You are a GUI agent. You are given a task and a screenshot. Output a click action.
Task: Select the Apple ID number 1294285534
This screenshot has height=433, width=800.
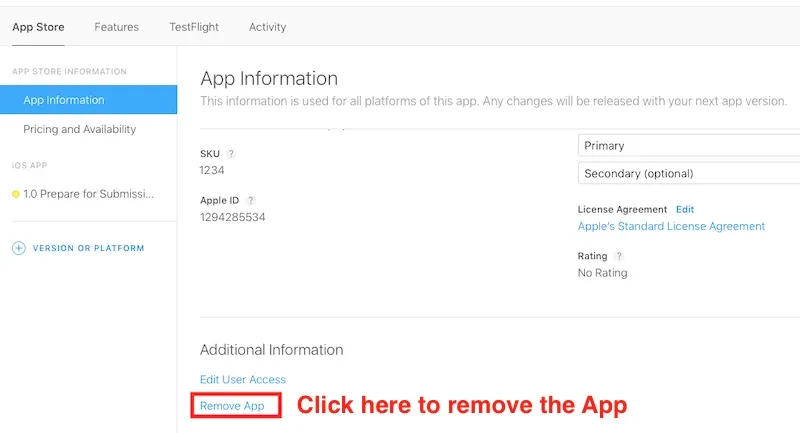(233, 217)
